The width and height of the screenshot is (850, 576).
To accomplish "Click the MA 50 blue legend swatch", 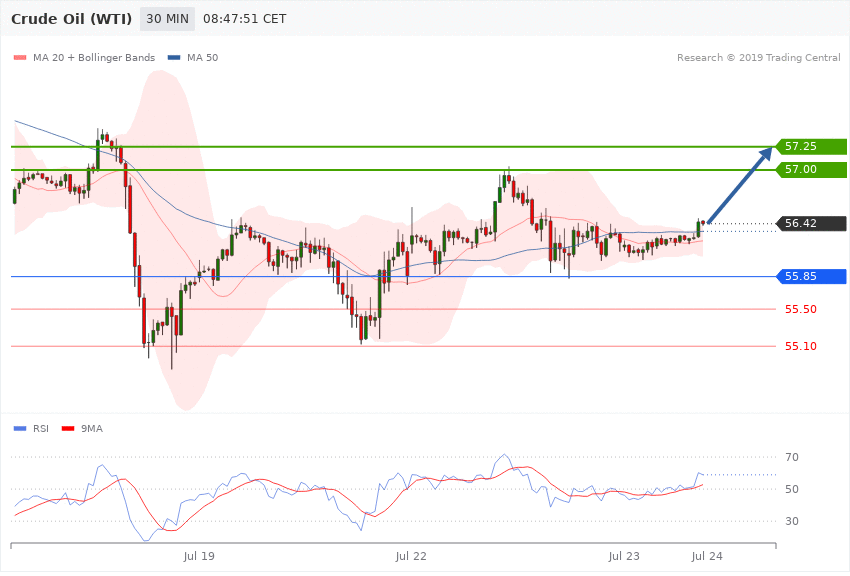I will [x=174, y=57].
